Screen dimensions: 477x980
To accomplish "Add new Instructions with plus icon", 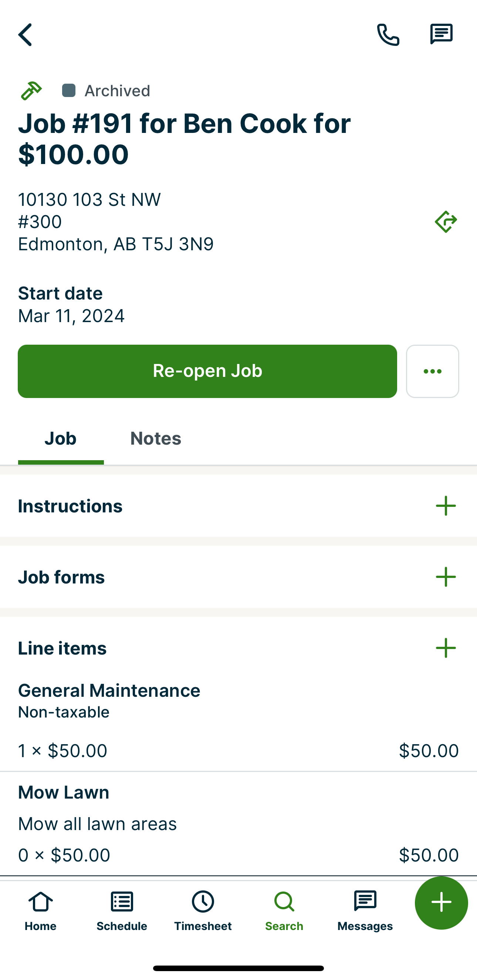I will [x=446, y=506].
